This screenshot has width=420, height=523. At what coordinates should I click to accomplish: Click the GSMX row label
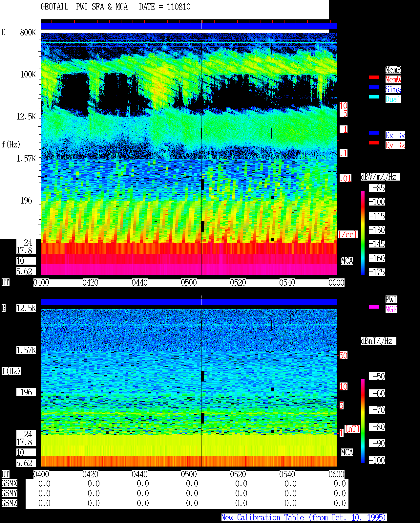(x=9, y=484)
